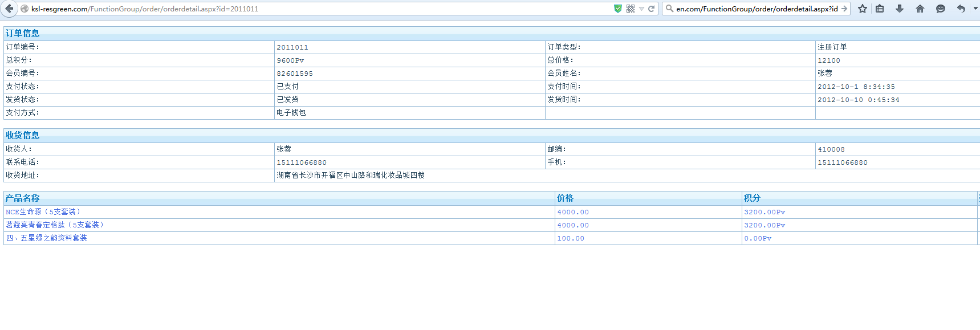Image resolution: width=980 pixels, height=330 pixels.
Task: Click total points value 9600Pv
Action: coord(290,60)
